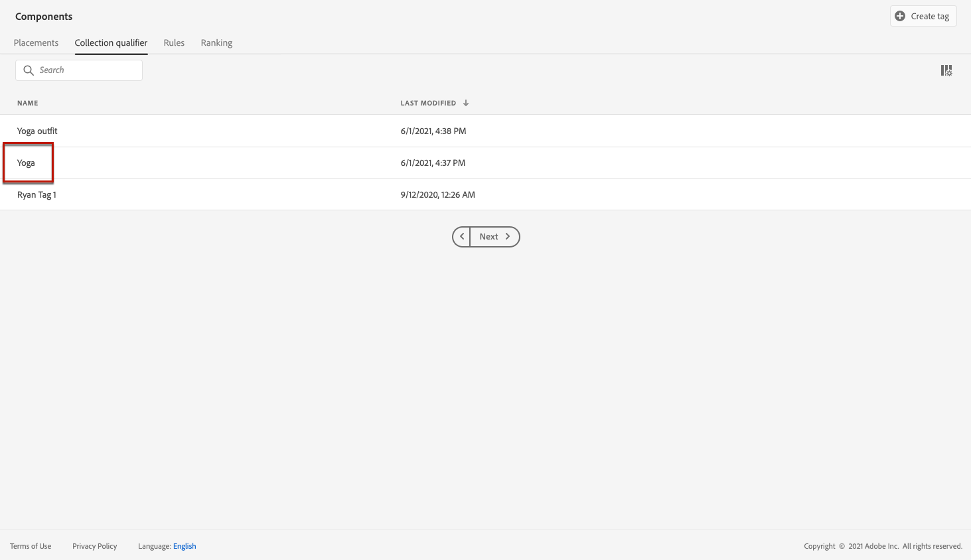Open the Privacy Policy link
The height and width of the screenshot is (560, 971).
click(x=95, y=546)
